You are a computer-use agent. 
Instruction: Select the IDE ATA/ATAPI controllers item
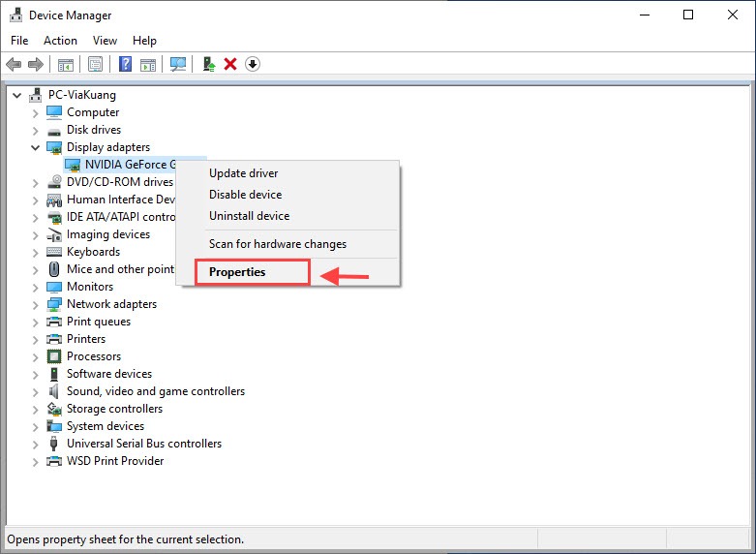point(121,217)
